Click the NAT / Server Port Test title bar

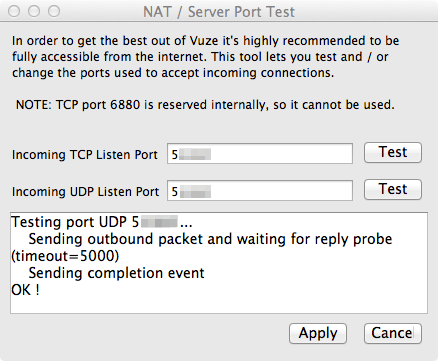(x=219, y=12)
